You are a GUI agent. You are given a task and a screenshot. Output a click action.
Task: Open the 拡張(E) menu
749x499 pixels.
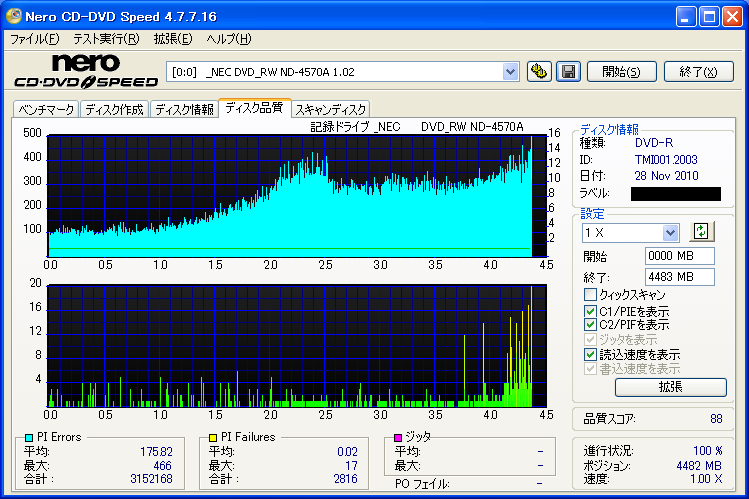tap(173, 39)
